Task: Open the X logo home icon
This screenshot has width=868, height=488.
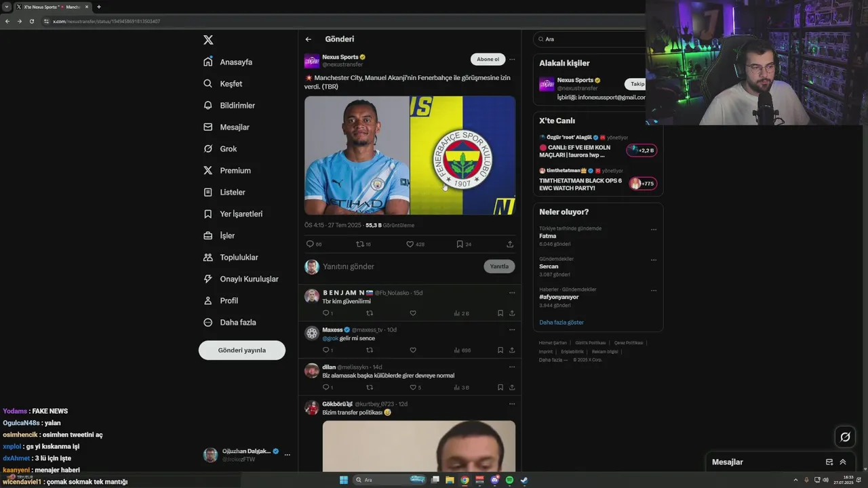Action: tap(208, 40)
